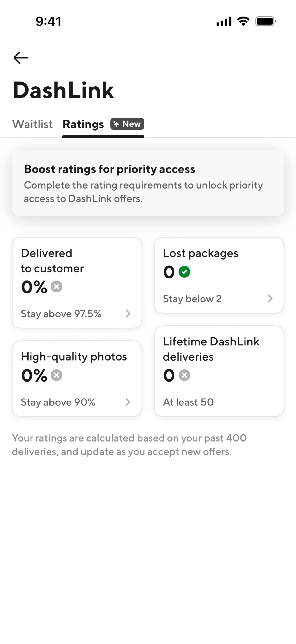Tap the sparkle New badge
The width and height of the screenshot is (296, 644).
pyautogui.click(x=127, y=124)
